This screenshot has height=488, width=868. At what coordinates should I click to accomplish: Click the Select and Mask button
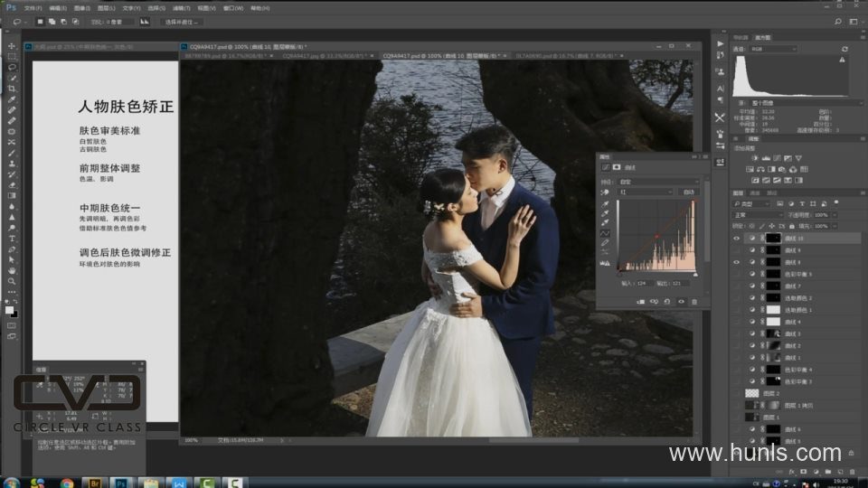tap(182, 22)
